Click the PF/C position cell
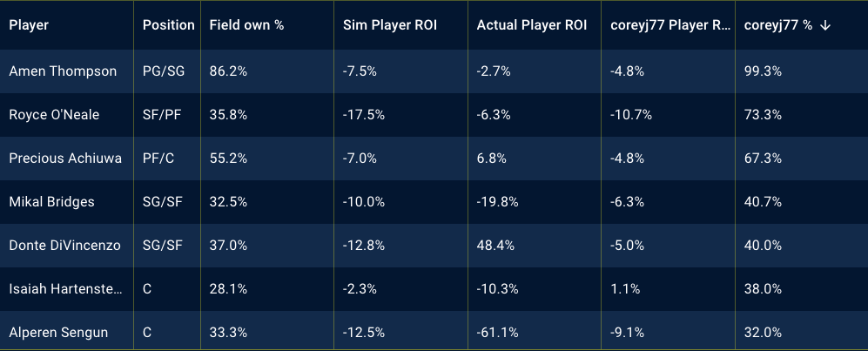Screen dimensions: 868x351 (159, 159)
